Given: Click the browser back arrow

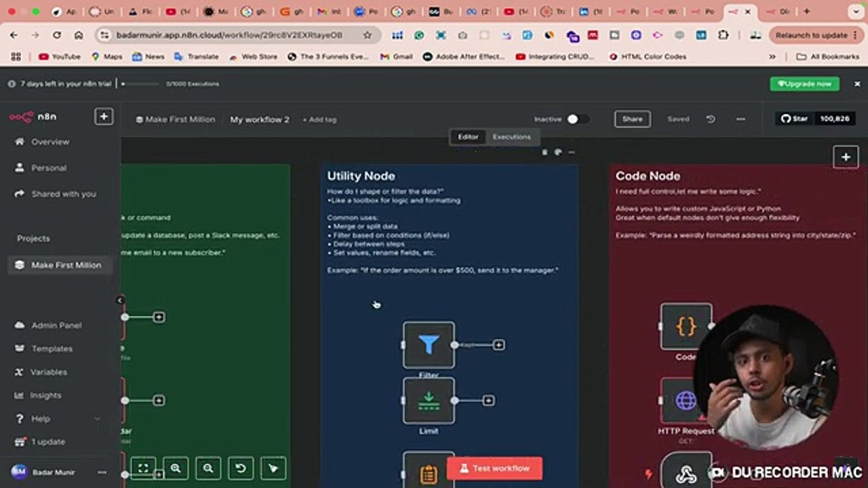Looking at the screenshot, I should (14, 35).
